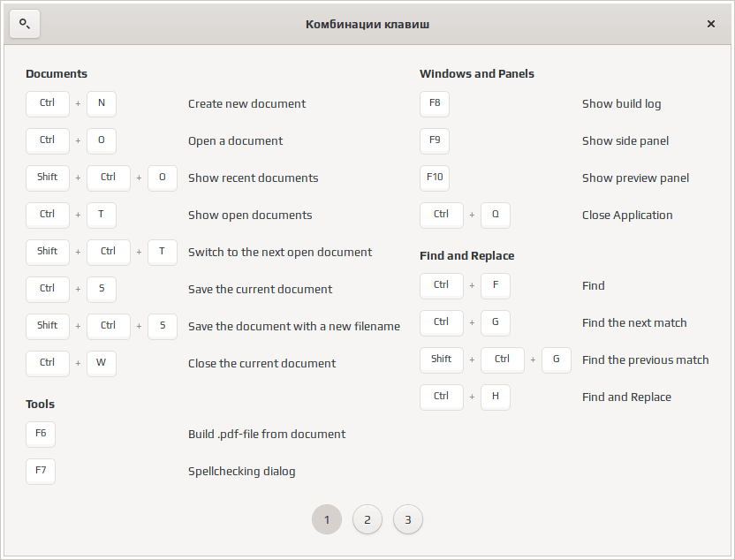Select "Find the previous match" text
The height and width of the screenshot is (560, 735).
(x=646, y=359)
